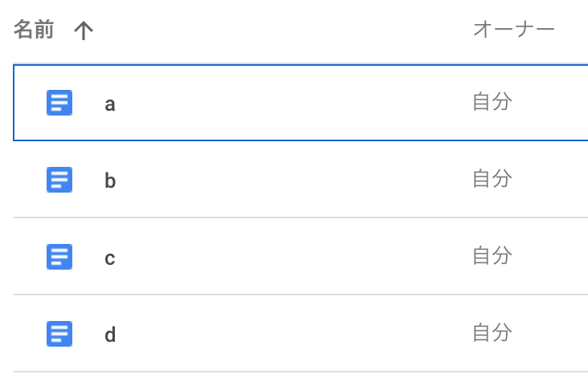Screen dimensions: 588x390
Task: Click the 自分 owner cell for file c
Action: tap(492, 255)
